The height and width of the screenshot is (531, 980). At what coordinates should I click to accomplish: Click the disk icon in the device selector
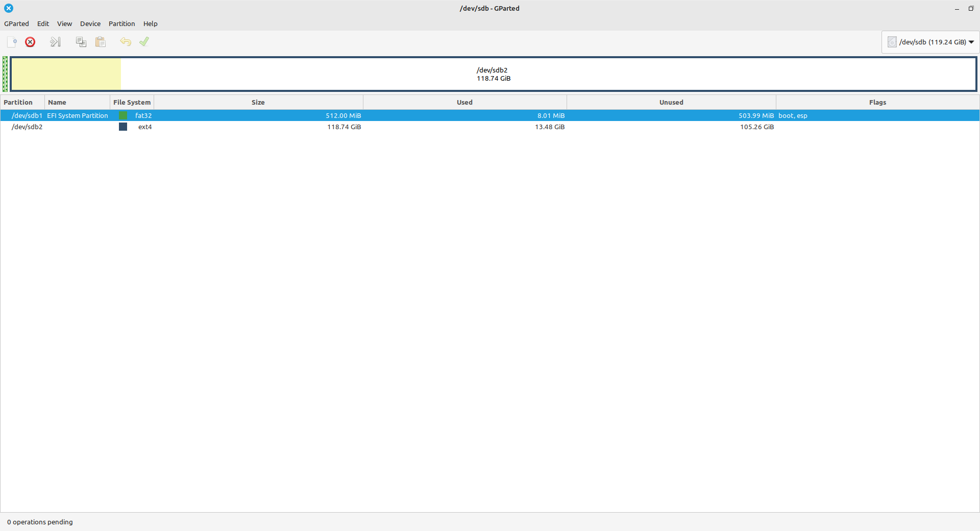pyautogui.click(x=892, y=42)
